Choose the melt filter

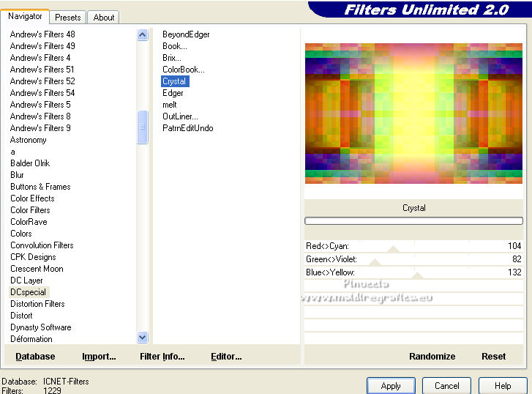[x=170, y=105]
